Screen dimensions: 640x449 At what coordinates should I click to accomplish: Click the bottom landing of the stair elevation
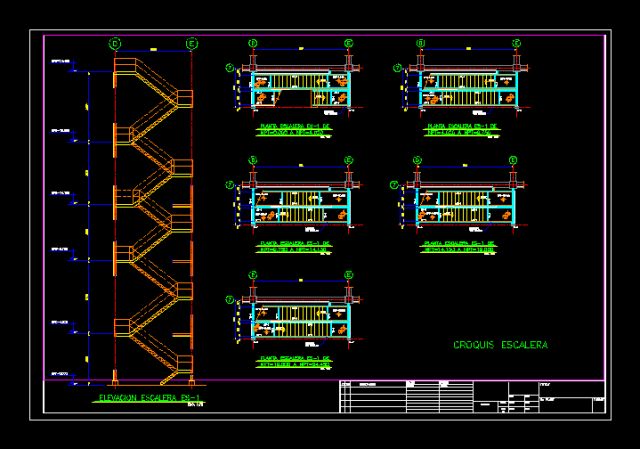[x=184, y=364]
